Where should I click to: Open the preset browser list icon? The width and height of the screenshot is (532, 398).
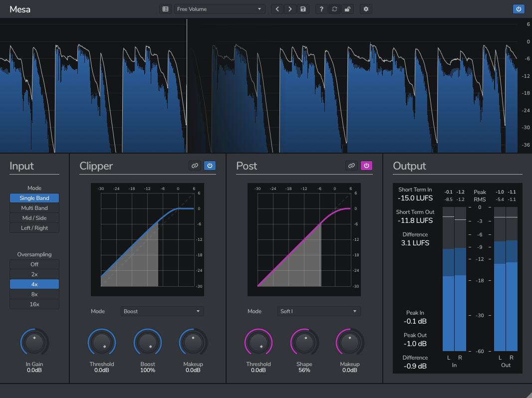[x=165, y=9]
